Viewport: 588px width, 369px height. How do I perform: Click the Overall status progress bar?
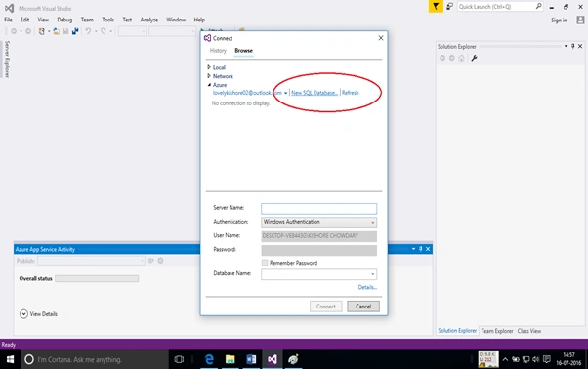click(x=97, y=278)
